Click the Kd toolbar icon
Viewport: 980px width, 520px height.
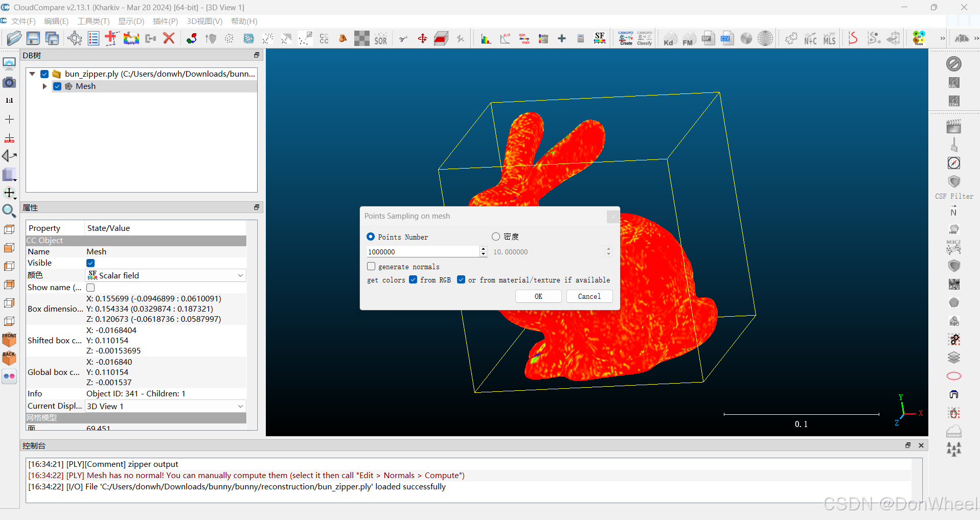point(670,39)
